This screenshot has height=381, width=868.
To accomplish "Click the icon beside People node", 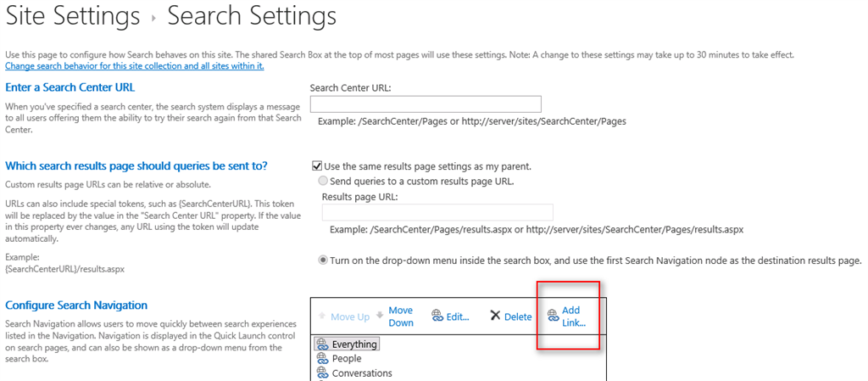I will (322, 358).
